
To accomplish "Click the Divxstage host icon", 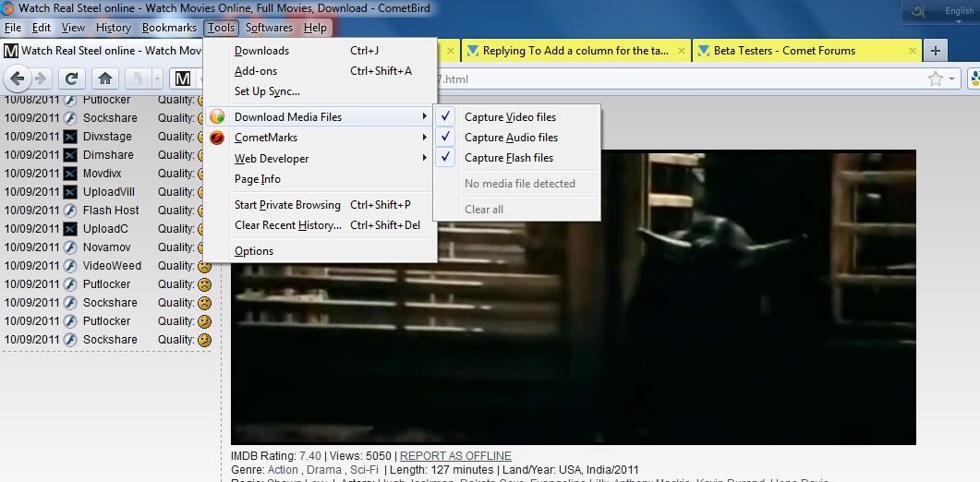I will click(70, 137).
